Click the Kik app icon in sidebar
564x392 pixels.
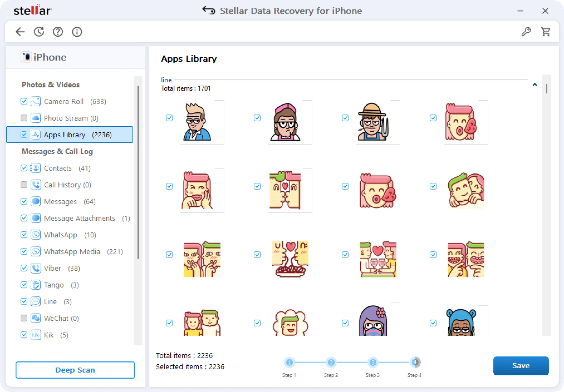[x=35, y=335]
